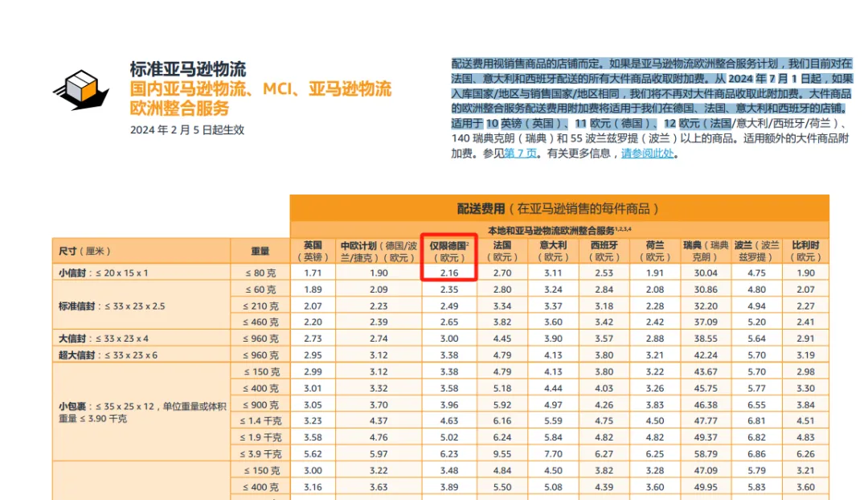
Task: Click the Germany-only fee '6.23' cell
Action: click(x=449, y=454)
